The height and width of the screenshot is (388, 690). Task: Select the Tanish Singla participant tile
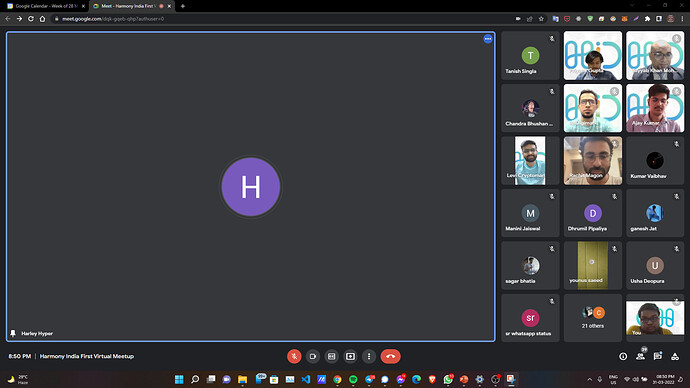pyautogui.click(x=530, y=55)
